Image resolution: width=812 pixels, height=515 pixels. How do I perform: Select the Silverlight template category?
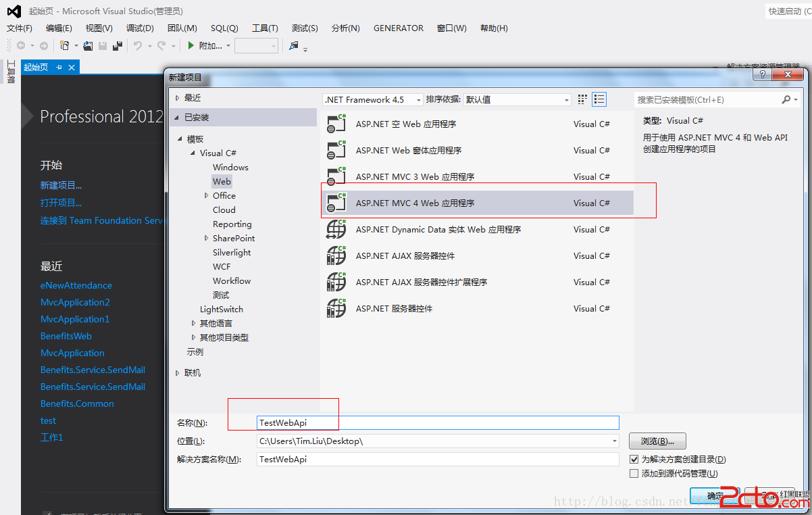pyautogui.click(x=232, y=253)
